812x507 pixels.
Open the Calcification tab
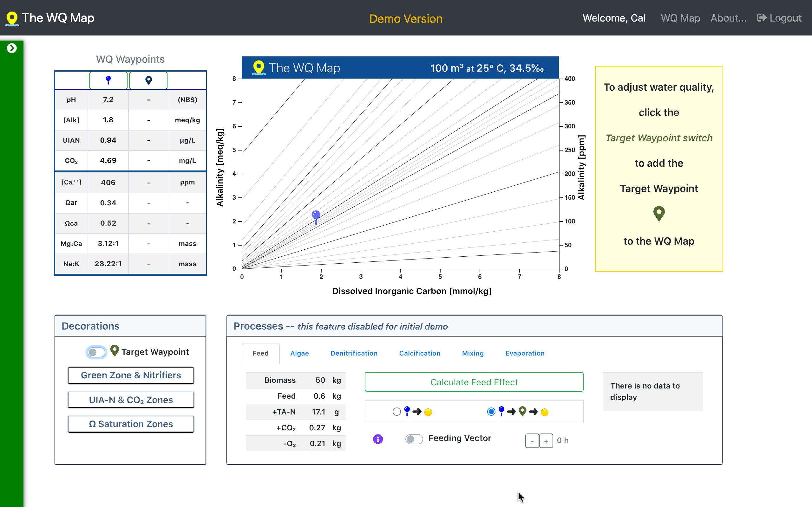pyautogui.click(x=419, y=353)
